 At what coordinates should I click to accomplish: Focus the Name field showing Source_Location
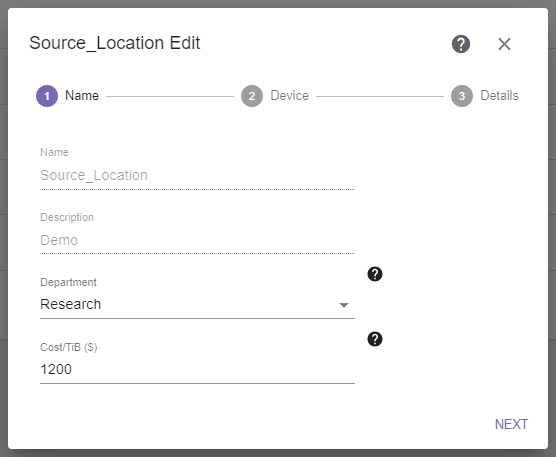tap(197, 175)
